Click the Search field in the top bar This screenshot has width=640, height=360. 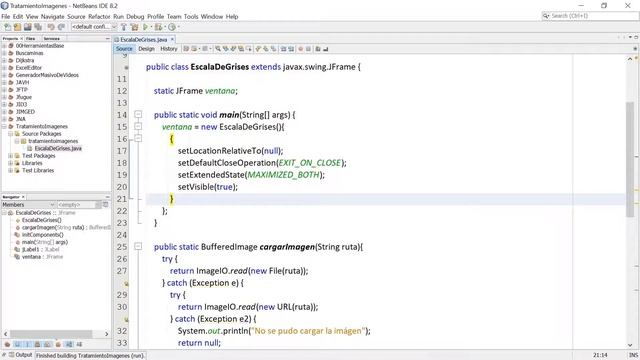click(x=590, y=16)
